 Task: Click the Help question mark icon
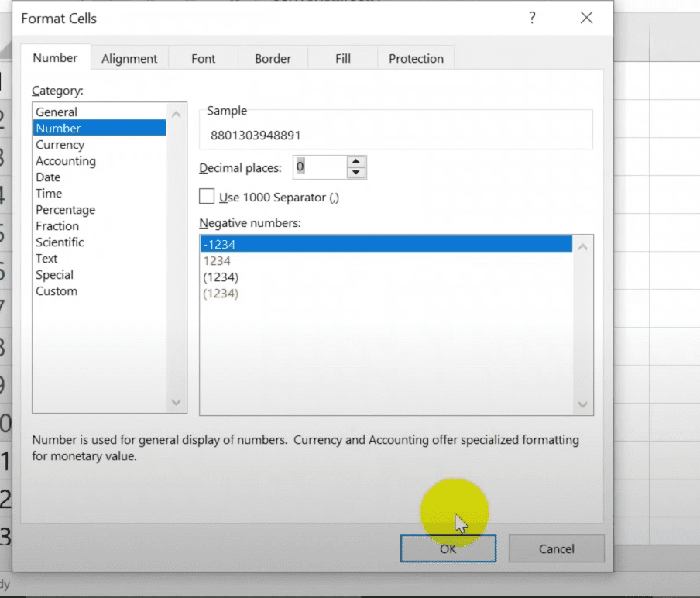coord(532,19)
